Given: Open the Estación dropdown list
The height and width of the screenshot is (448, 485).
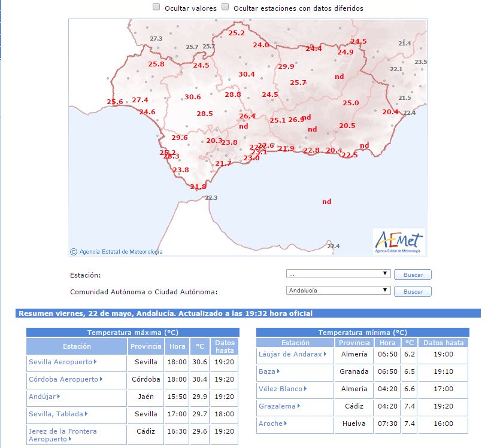Looking at the screenshot, I should [338, 274].
